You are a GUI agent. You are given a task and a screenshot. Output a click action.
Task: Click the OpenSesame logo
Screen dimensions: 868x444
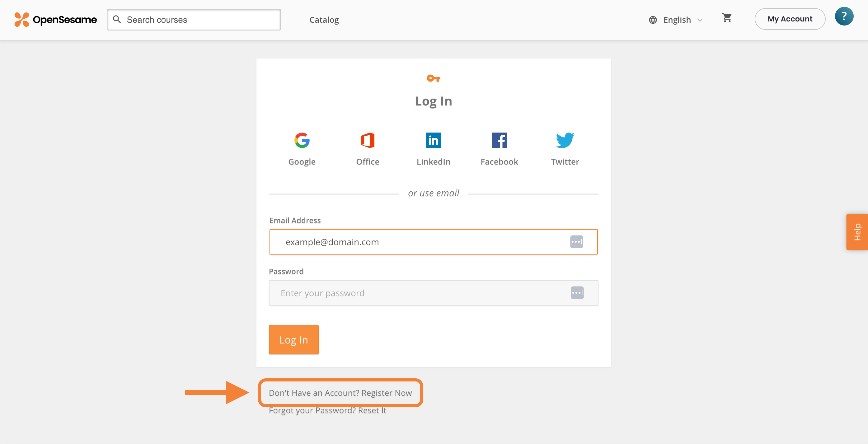click(56, 20)
